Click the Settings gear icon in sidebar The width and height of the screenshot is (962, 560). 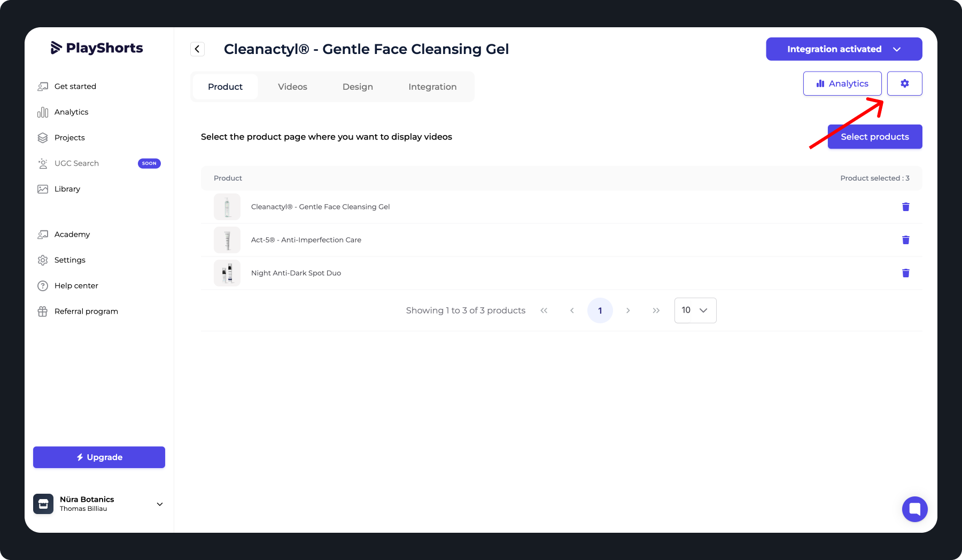click(43, 260)
